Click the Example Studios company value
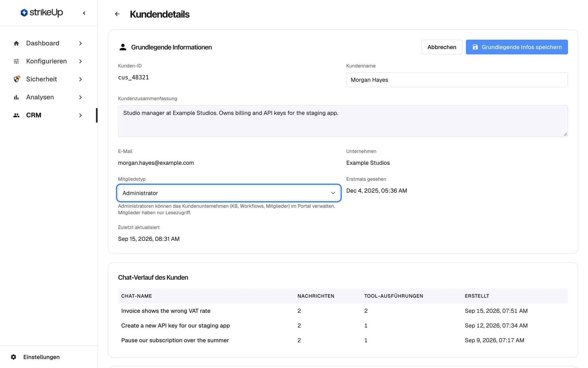Image resolution: width=588 pixels, height=368 pixels. point(368,163)
